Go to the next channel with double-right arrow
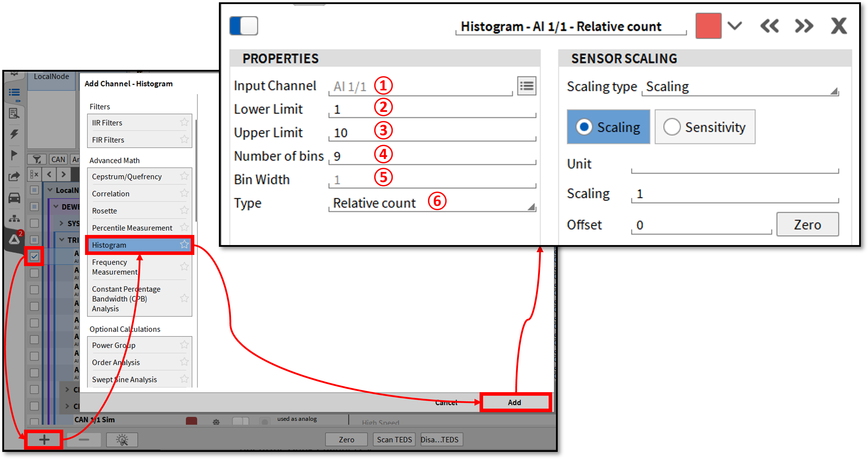Image resolution: width=868 pixels, height=459 pixels. tap(804, 26)
